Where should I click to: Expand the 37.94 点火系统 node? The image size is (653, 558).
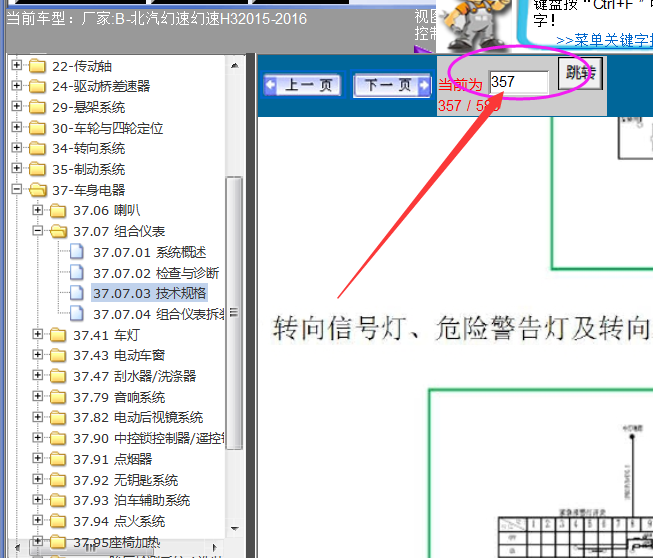[37, 520]
